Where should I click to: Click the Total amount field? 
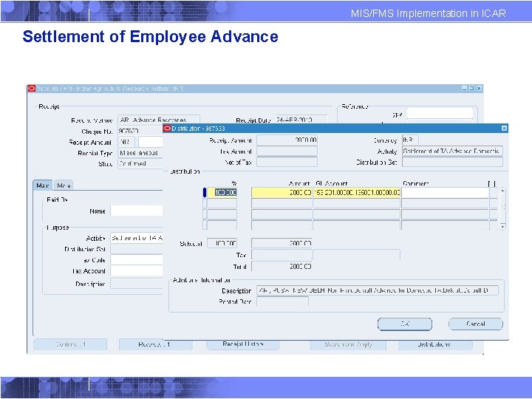point(282,266)
